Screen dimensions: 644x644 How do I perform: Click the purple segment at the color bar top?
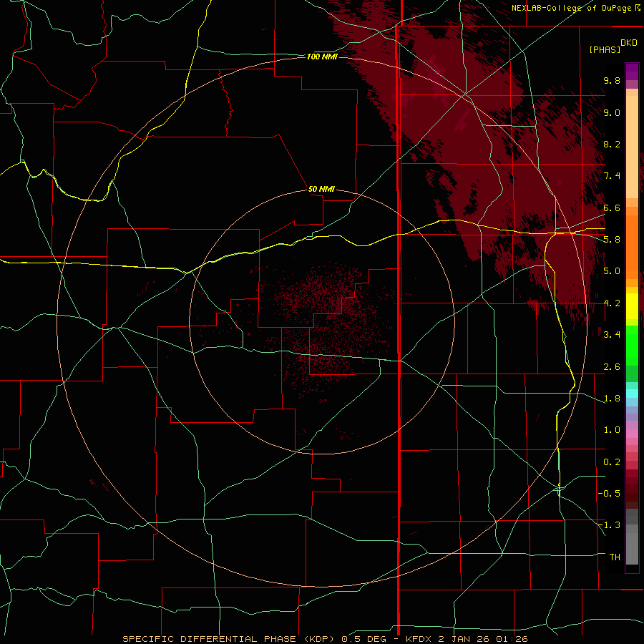point(632,72)
